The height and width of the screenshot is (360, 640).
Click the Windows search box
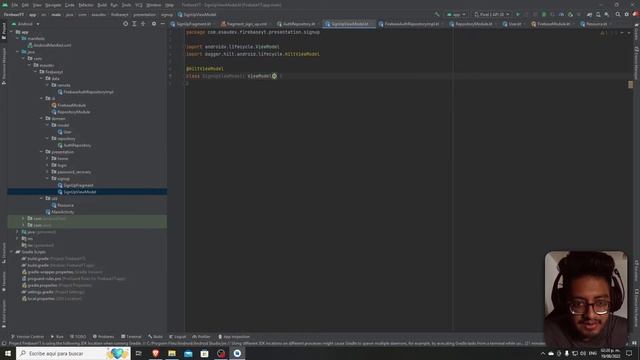pos(73,353)
